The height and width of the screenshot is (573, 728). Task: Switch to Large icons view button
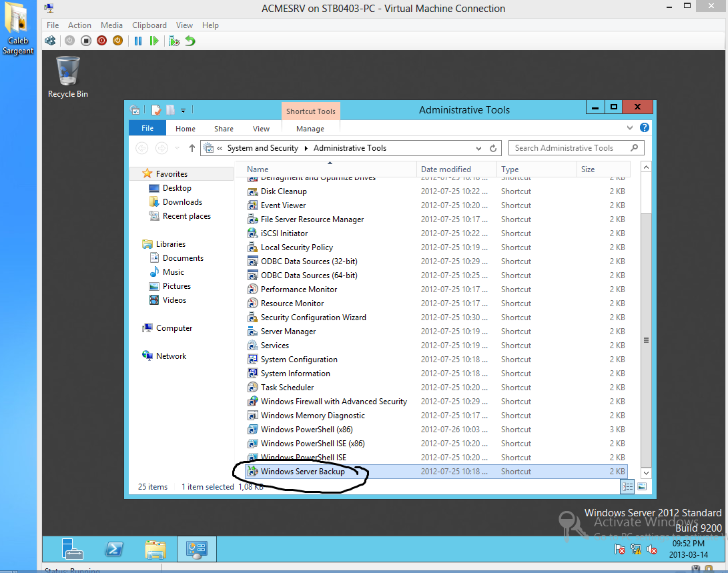tap(642, 487)
